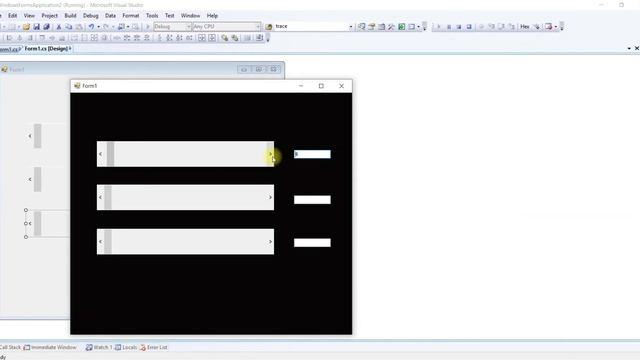Open the Object Browser toolbar icon

coord(382,27)
